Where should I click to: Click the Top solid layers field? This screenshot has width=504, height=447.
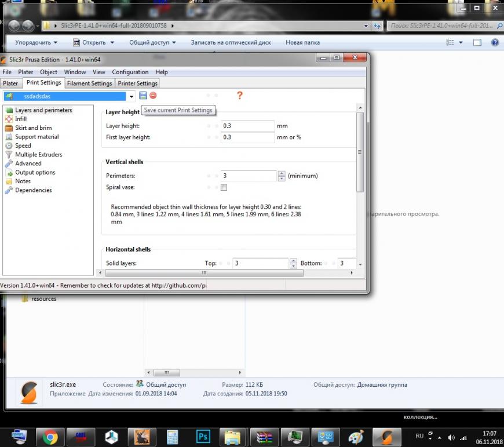(260, 263)
